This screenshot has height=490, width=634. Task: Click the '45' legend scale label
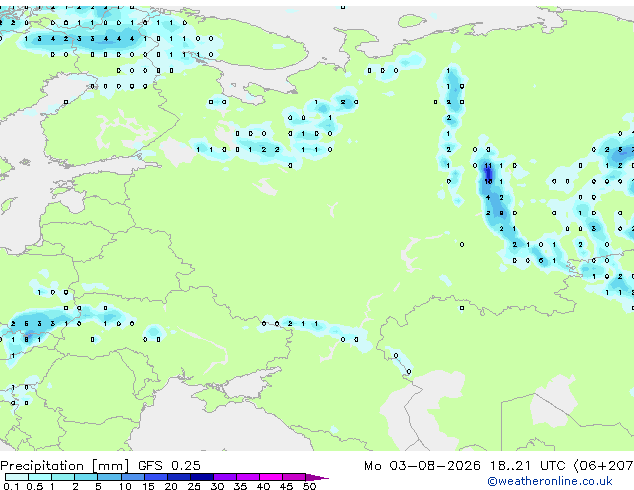[286, 486]
